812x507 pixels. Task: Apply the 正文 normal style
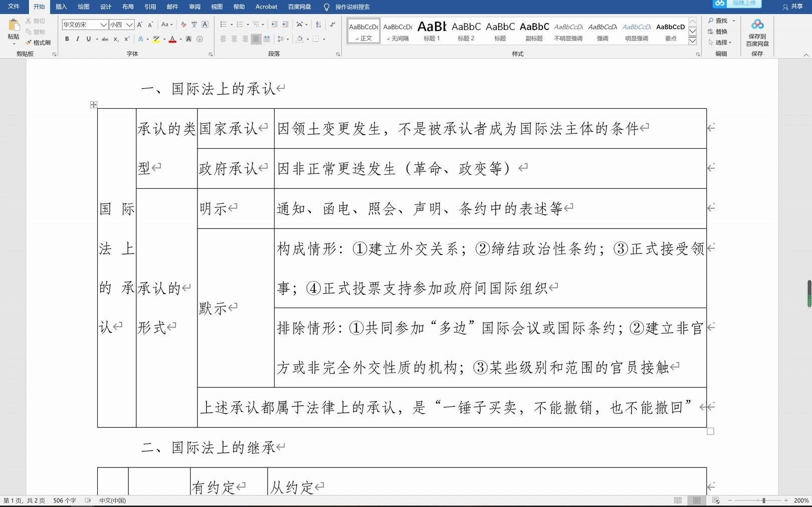pos(364,31)
